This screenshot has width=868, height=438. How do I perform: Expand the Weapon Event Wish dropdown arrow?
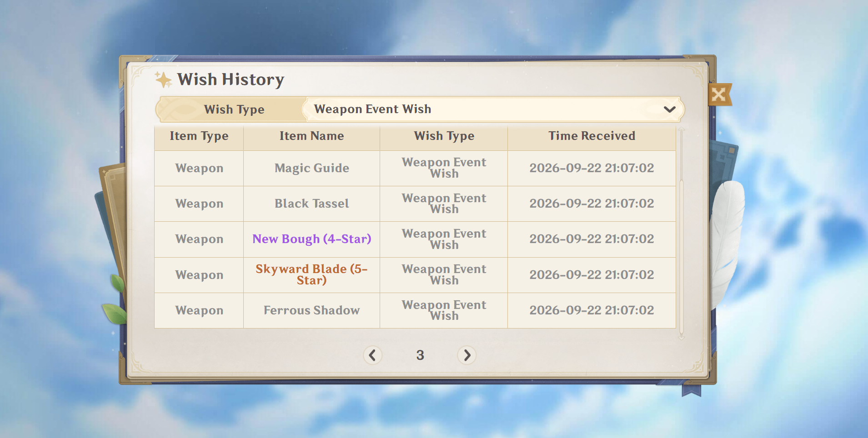669,109
